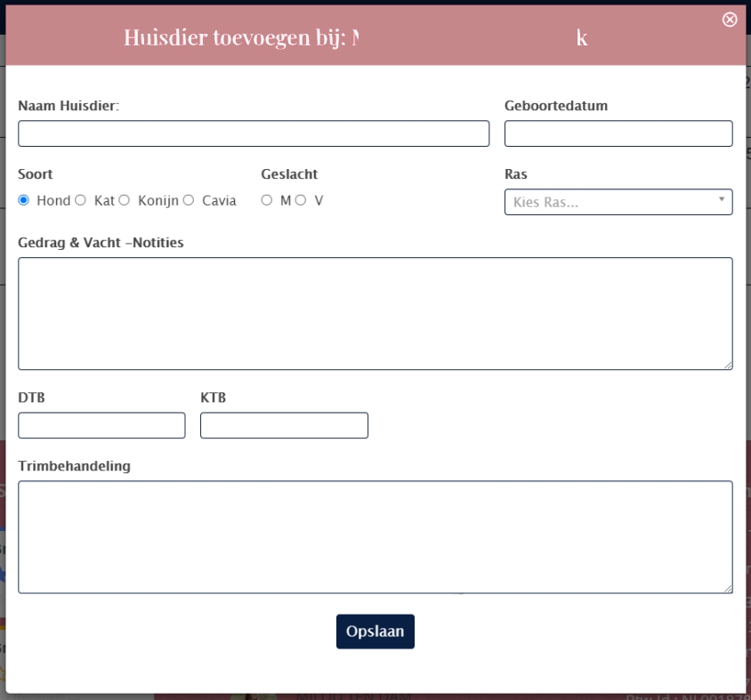Focus the KTB input field
Screen dimensions: 751x700
click(x=284, y=425)
